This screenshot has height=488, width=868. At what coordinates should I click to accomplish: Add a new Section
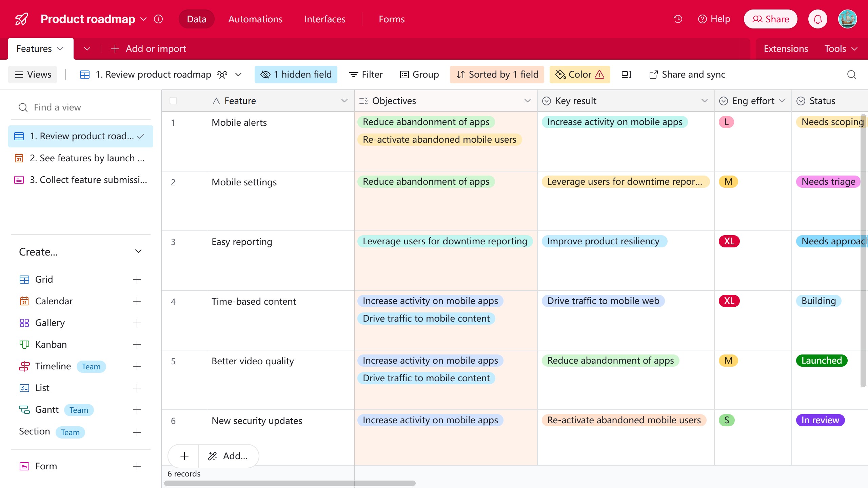pos(137,432)
